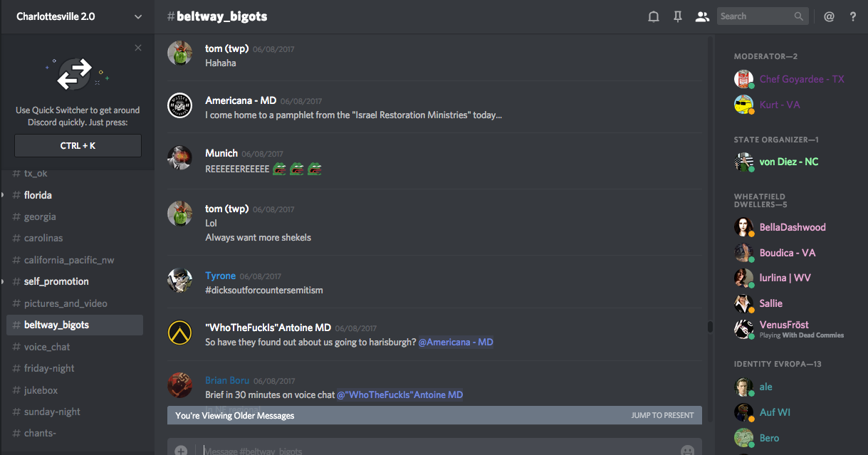Click the plus attachment icon in the message box

[181, 450]
